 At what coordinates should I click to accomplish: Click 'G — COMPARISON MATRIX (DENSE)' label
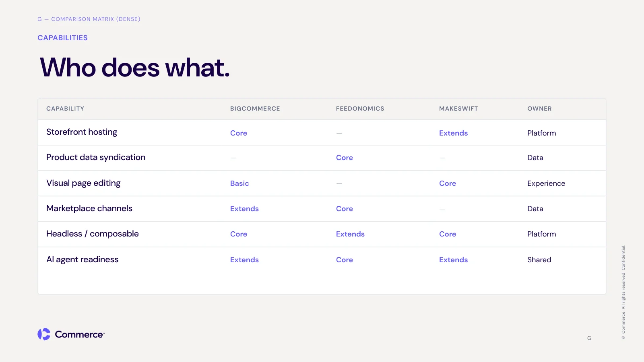pyautogui.click(x=89, y=19)
